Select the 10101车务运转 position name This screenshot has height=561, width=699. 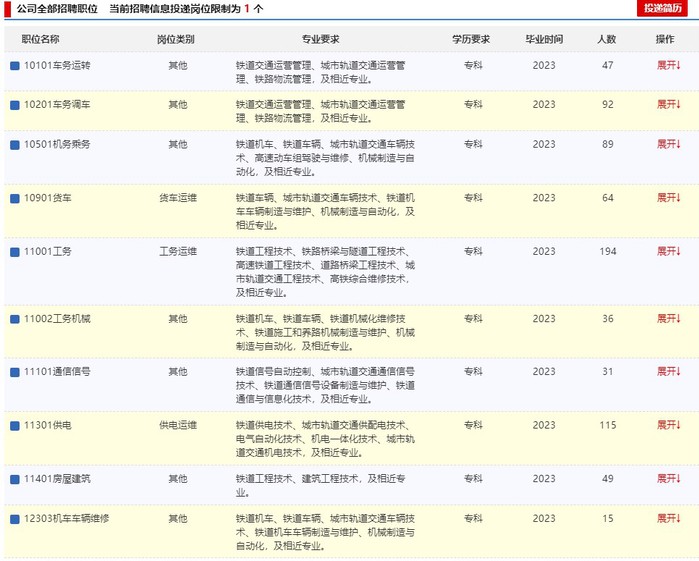(x=57, y=66)
